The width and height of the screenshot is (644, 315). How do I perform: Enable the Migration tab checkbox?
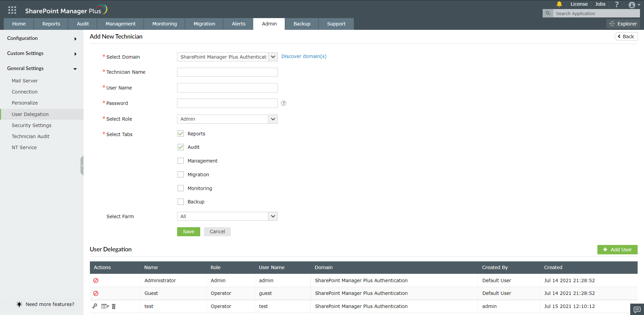click(x=180, y=175)
